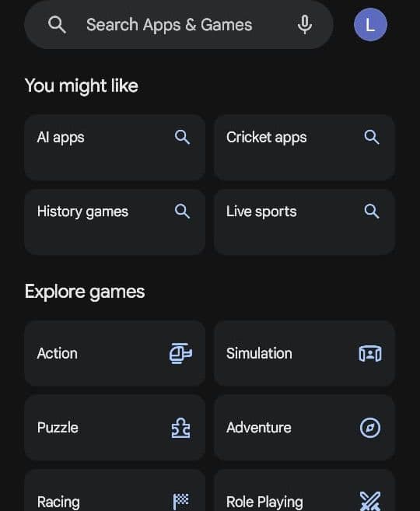Tap the Action games helicopter icon

tap(181, 353)
